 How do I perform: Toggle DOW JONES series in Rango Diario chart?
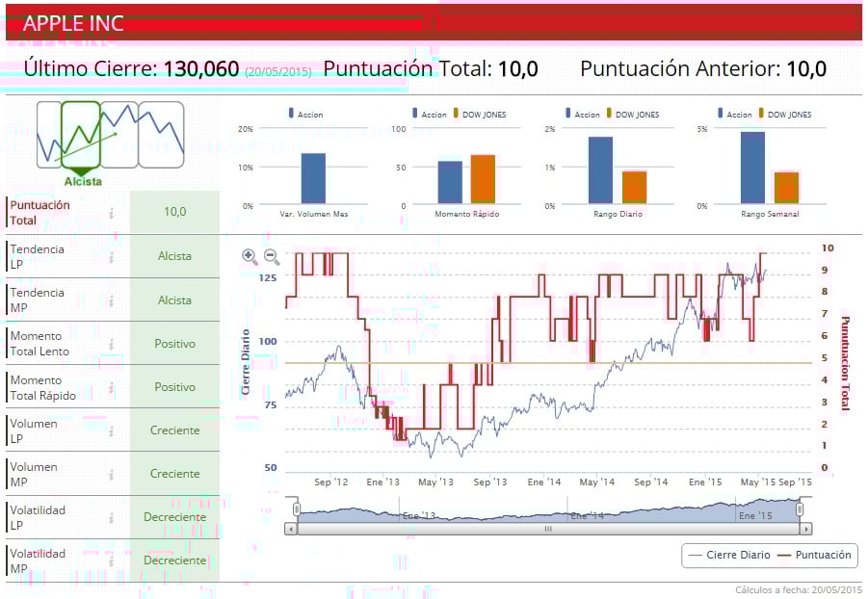point(633,114)
